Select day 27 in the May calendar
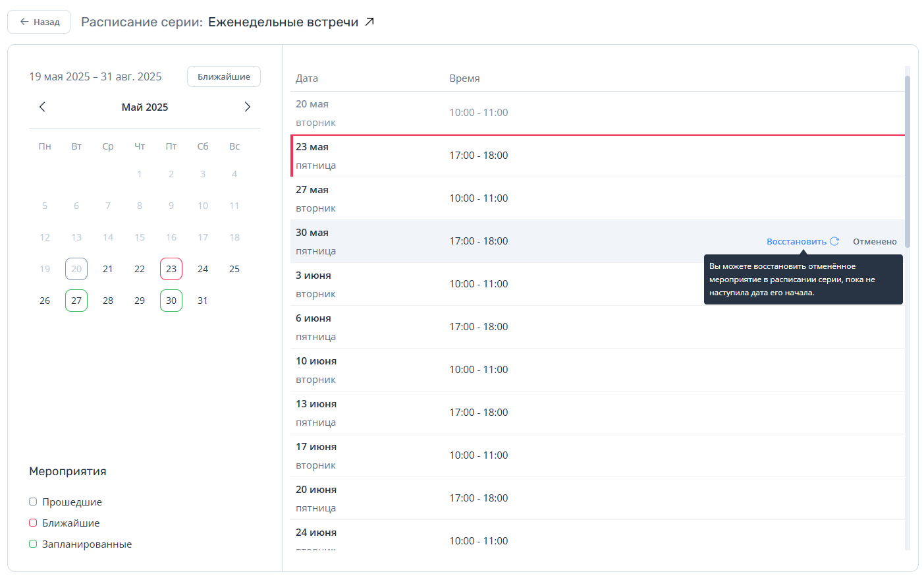The width and height of the screenshot is (924, 578). click(76, 301)
